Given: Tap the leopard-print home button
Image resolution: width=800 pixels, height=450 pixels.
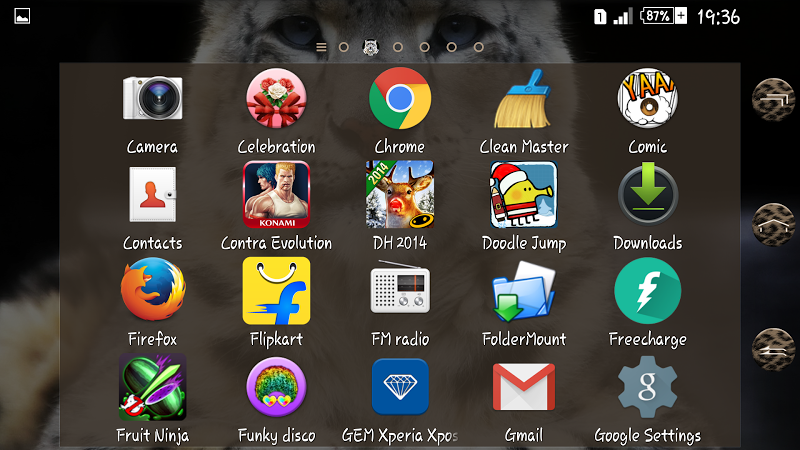Looking at the screenshot, I should point(773,224).
